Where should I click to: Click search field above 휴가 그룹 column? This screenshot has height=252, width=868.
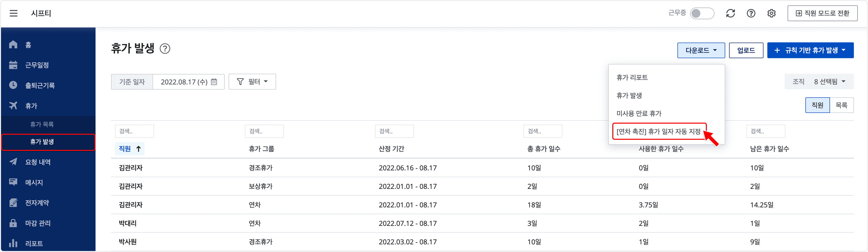264,131
